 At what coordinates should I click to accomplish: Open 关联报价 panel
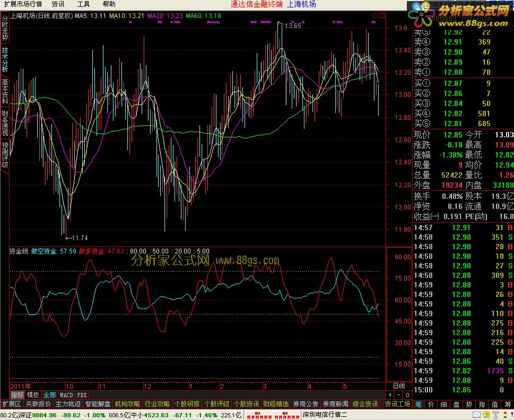pyautogui.click(x=38, y=404)
